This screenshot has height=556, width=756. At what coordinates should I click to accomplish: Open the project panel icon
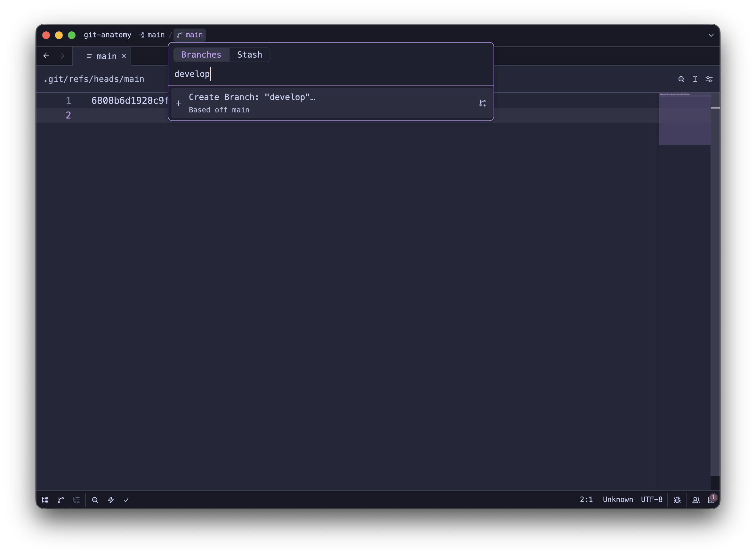coord(45,500)
